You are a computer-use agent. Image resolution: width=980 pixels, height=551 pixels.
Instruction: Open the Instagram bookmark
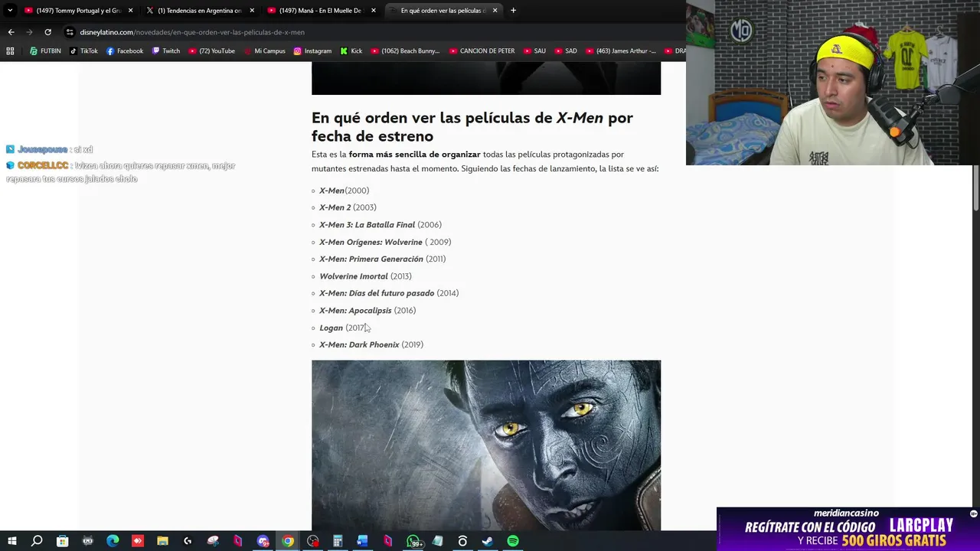(x=312, y=51)
